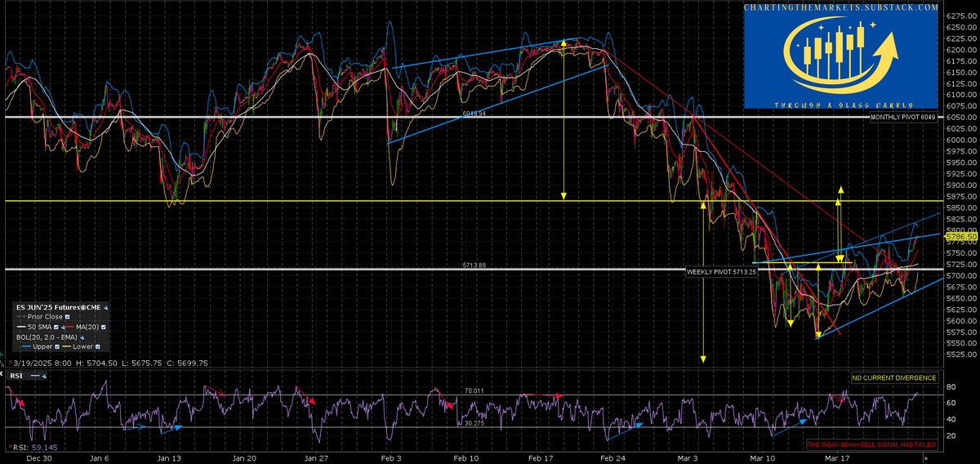Close the RSI value readout
This screenshot has height=464, width=980.
(x=10, y=447)
